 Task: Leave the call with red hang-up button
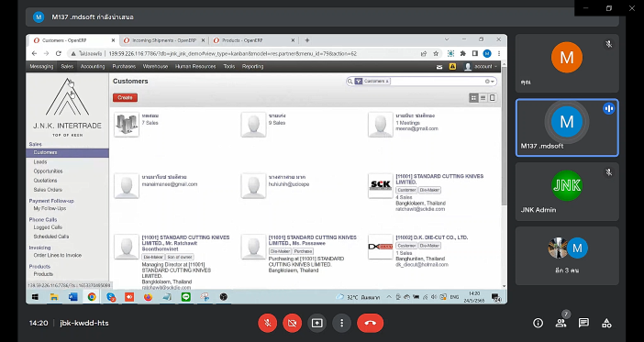(x=370, y=323)
